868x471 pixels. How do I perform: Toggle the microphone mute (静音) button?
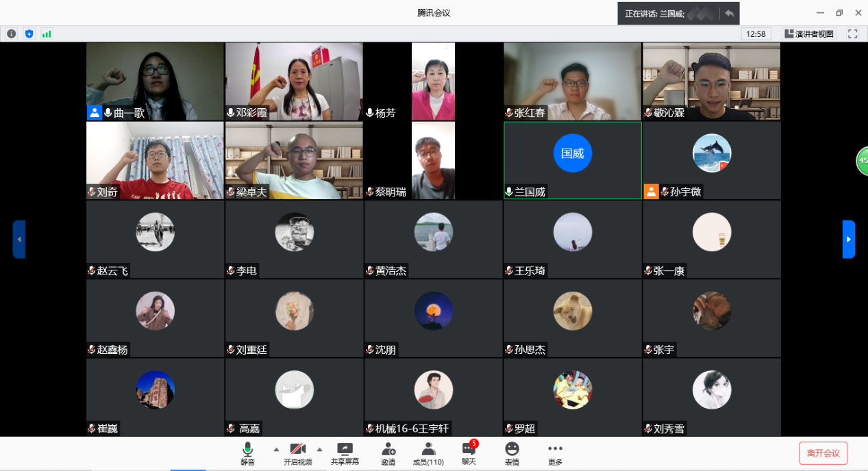tap(247, 453)
